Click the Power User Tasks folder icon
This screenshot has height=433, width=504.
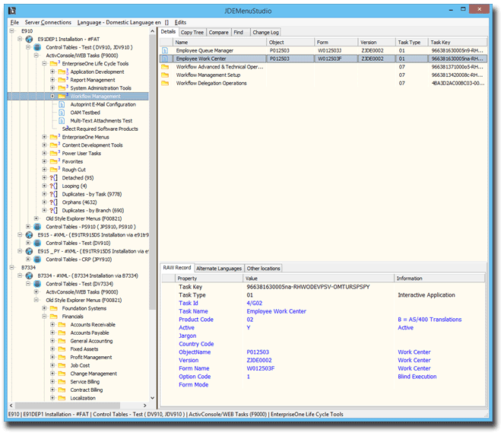pyautogui.click(x=54, y=153)
